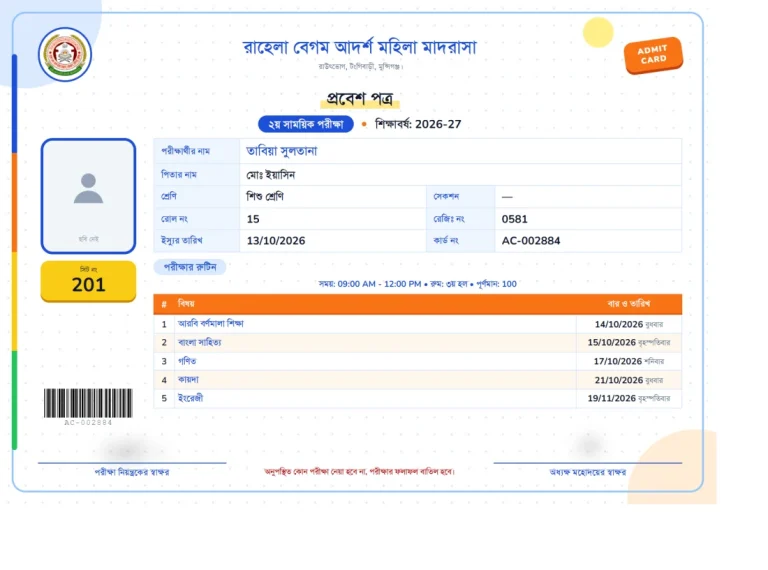Click the orange ADMIT CARD badge
Screen dimensions: 768x570
point(653,55)
